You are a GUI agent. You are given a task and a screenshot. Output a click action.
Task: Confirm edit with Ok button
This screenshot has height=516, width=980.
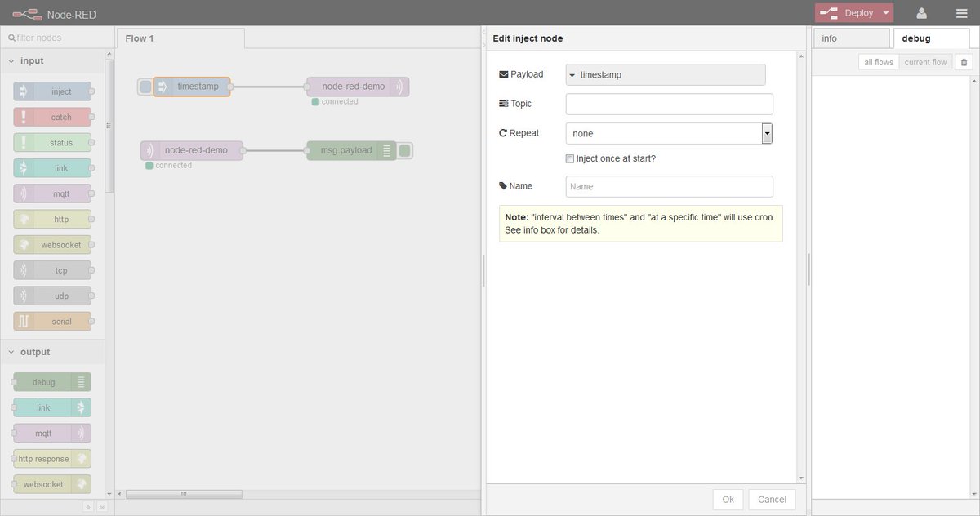coord(728,500)
